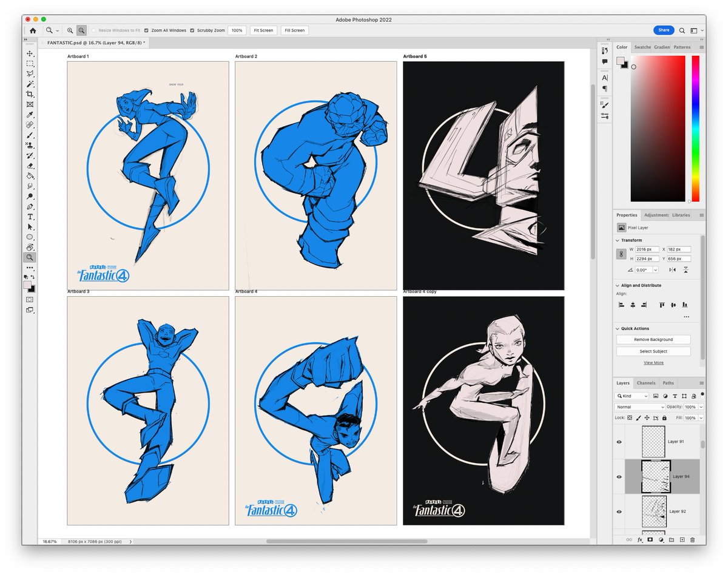This screenshot has width=728, height=574.
Task: Open the Normal blend mode dropdown
Action: 640,407
